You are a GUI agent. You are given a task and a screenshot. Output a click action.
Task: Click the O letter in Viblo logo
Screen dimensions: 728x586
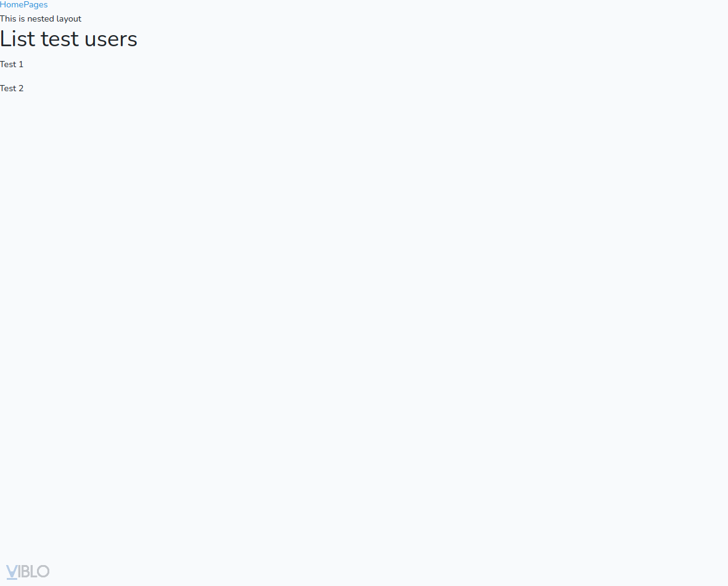43,571
